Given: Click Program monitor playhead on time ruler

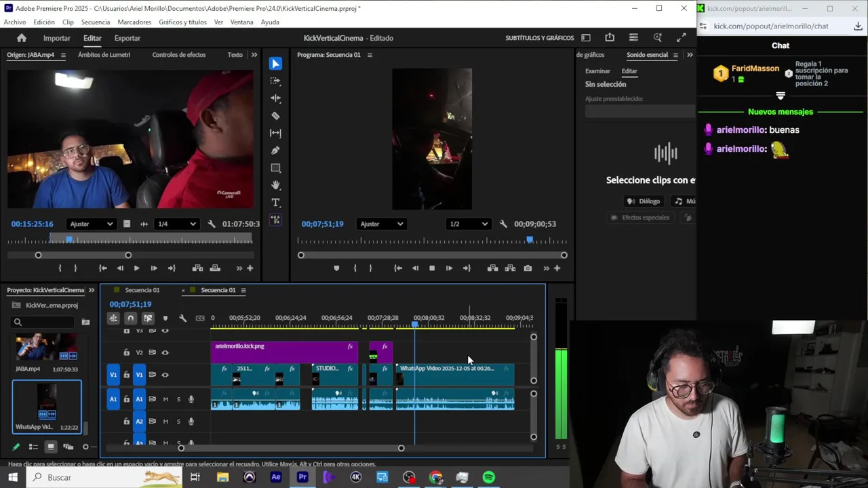Looking at the screenshot, I should [530, 240].
